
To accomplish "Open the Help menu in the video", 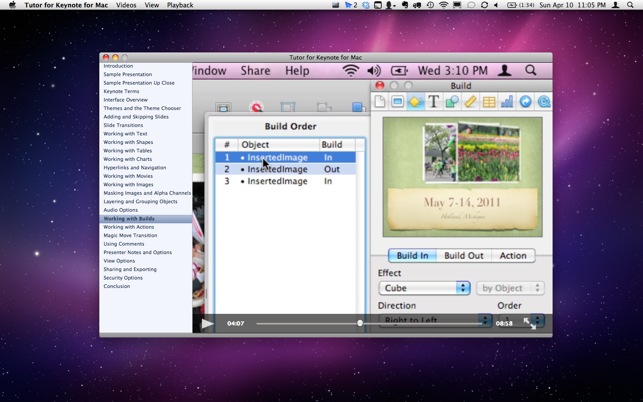I will [x=297, y=71].
